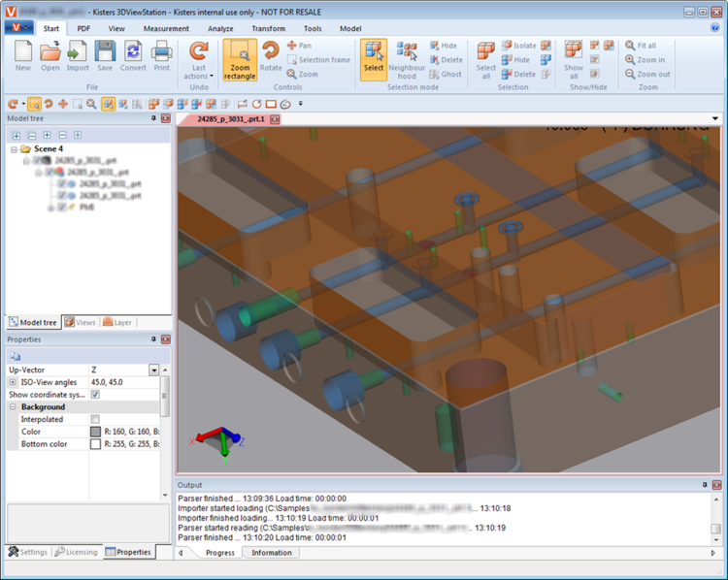Toggle Interpolated background checkbox
728x580 pixels.
click(95, 419)
